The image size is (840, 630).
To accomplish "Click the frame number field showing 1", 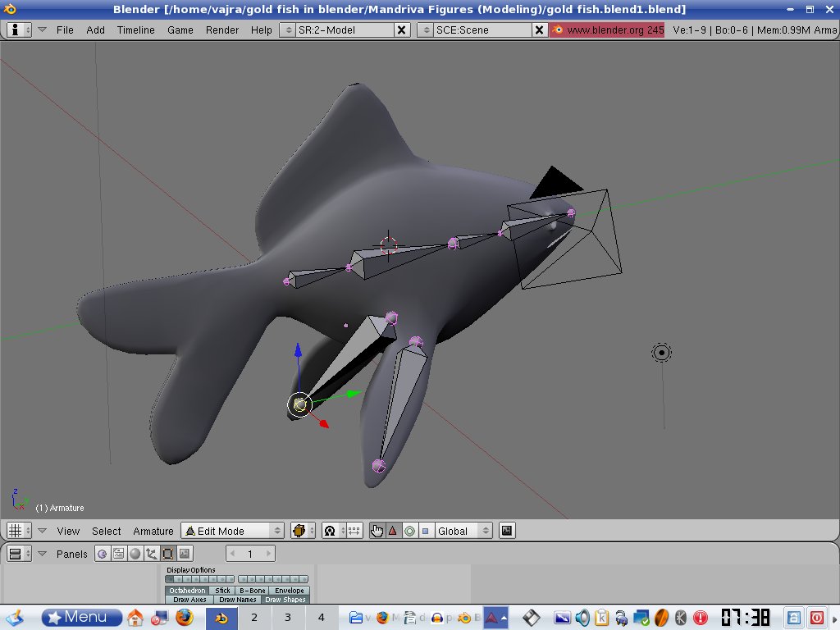I will 250,554.
